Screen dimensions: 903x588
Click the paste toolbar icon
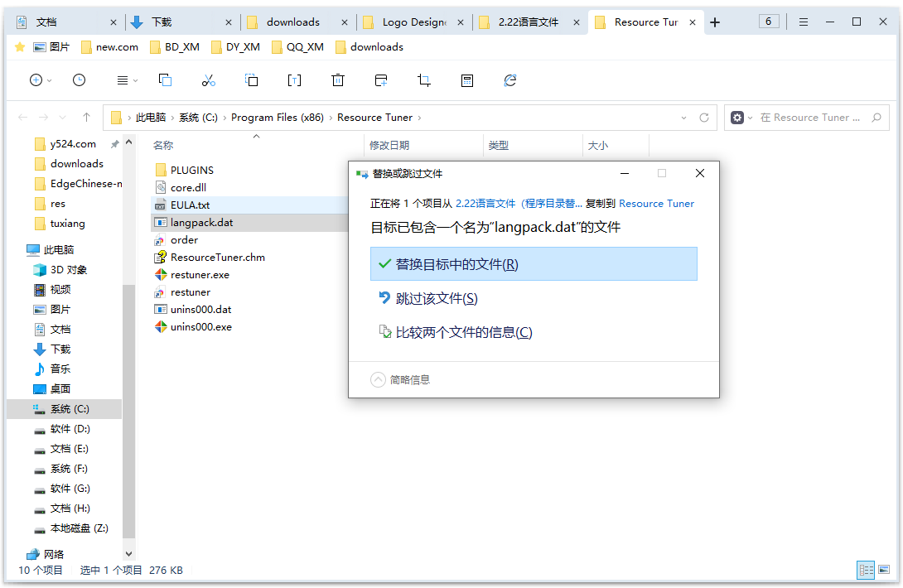252,80
